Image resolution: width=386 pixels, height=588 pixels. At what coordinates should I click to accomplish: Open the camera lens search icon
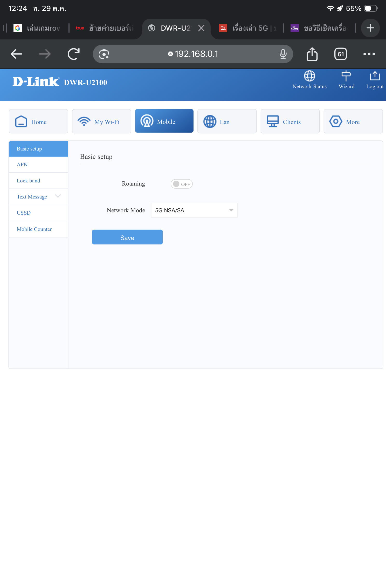tap(104, 54)
